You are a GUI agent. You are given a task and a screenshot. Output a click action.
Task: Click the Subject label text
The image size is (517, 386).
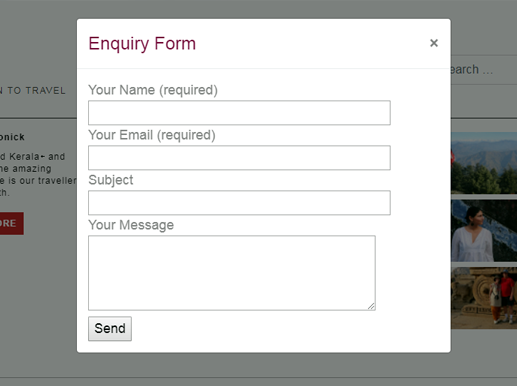111,180
